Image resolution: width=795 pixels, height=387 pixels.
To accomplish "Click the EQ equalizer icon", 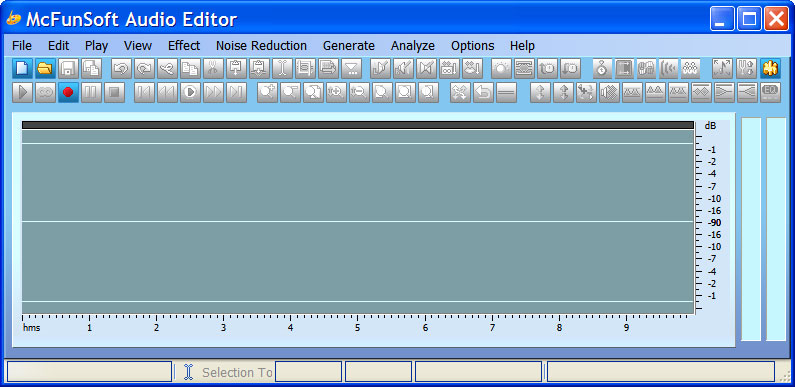I will (770, 92).
